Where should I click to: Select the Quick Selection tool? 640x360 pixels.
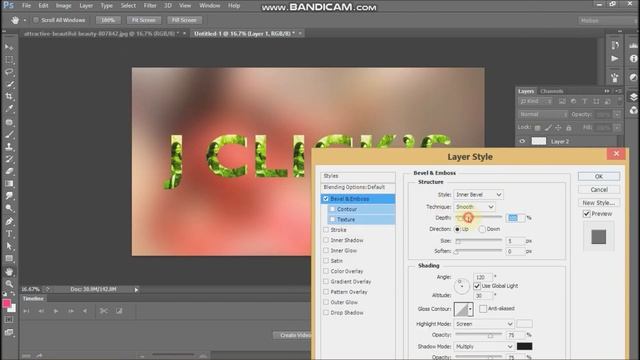(x=9, y=84)
